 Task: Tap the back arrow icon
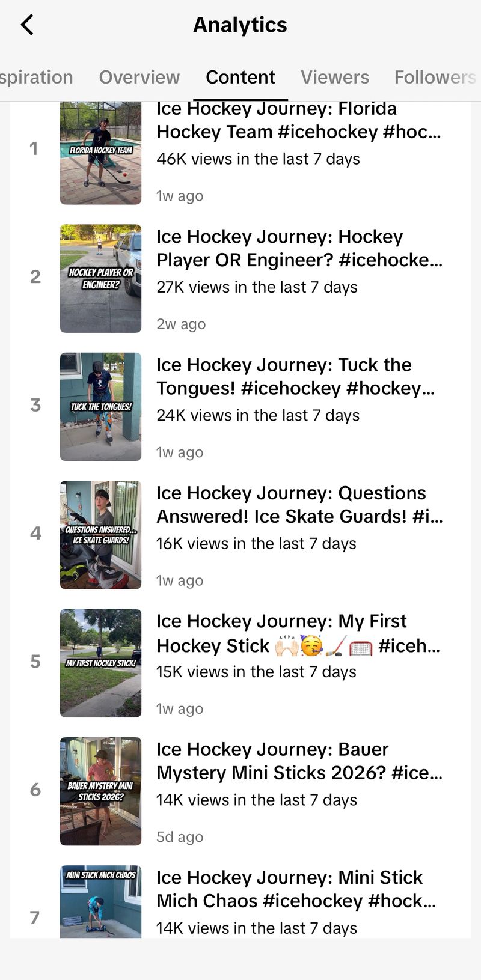pos(28,25)
